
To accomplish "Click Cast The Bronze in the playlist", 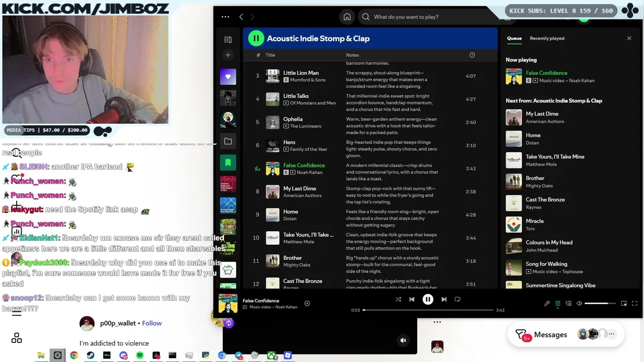I will [x=303, y=281].
